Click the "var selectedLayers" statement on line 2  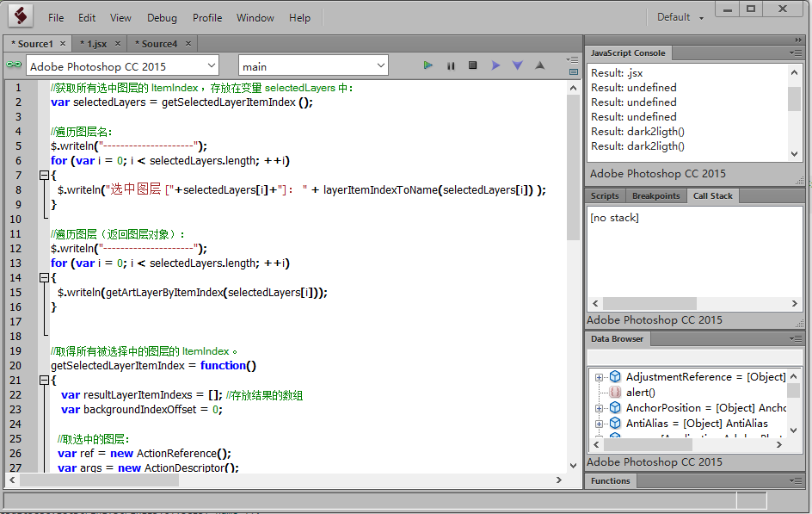click(x=181, y=102)
